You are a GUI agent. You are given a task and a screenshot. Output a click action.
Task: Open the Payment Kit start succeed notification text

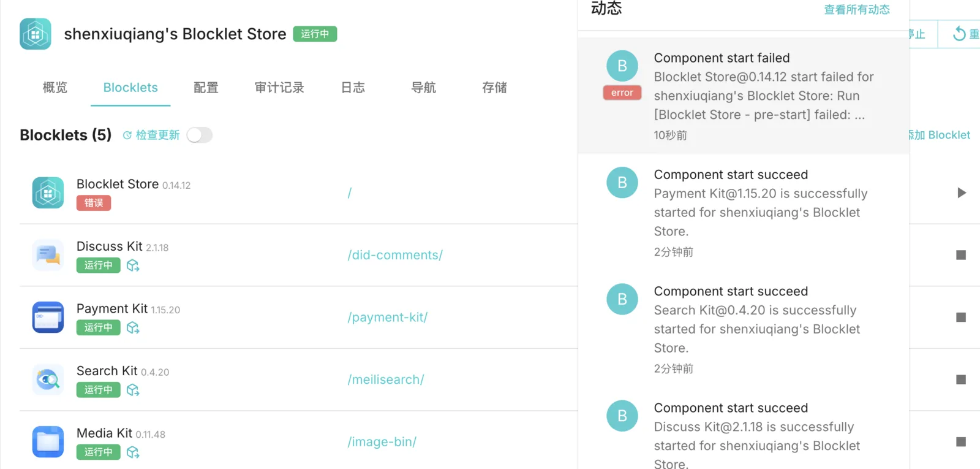click(x=761, y=212)
